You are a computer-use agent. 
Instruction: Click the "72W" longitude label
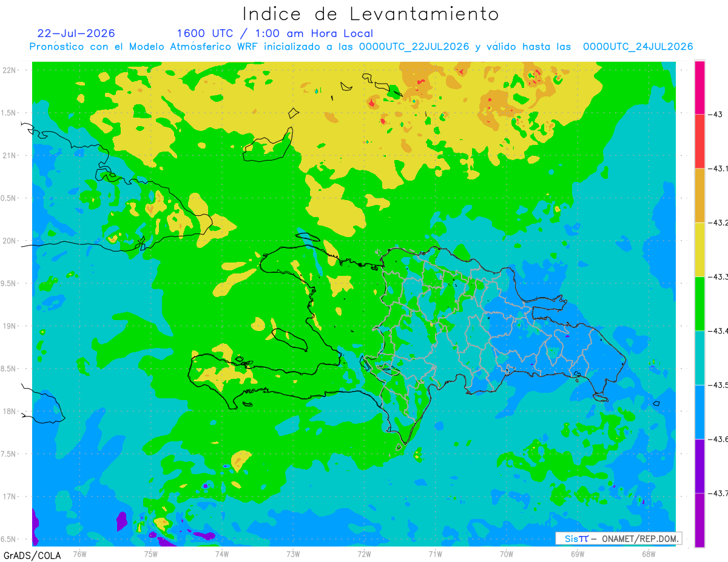point(364,554)
